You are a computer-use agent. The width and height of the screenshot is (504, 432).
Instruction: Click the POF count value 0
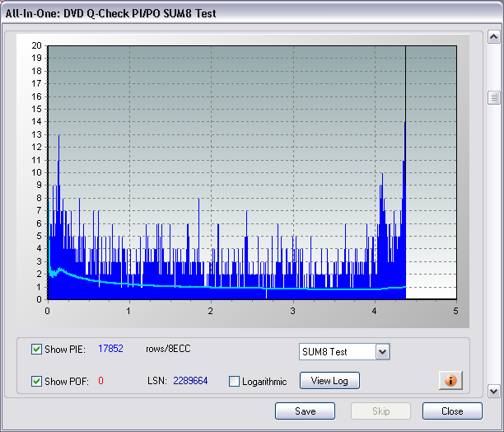click(101, 381)
